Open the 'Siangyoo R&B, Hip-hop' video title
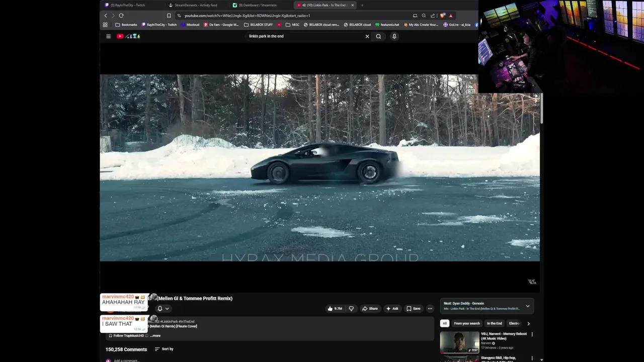 click(x=498, y=359)
